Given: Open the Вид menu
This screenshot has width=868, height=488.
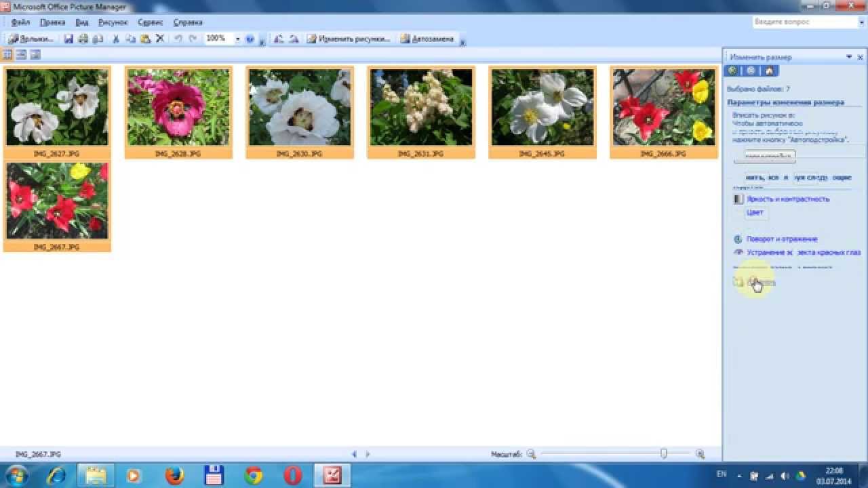Looking at the screenshot, I should tap(82, 22).
